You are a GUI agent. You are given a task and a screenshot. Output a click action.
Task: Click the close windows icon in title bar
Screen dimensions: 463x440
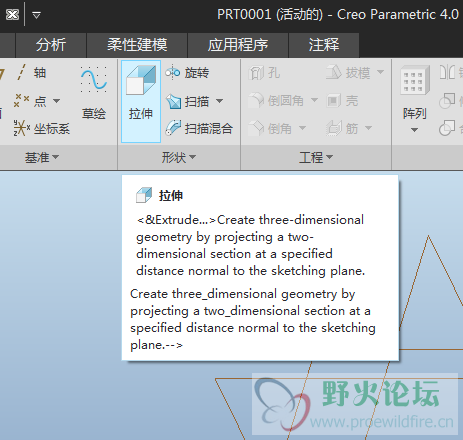click(12, 15)
